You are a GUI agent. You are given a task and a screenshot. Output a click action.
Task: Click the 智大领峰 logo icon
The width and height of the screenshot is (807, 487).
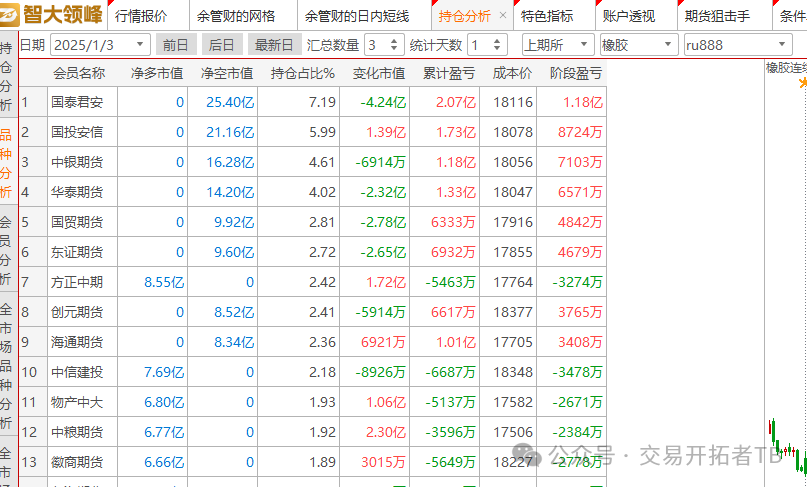tap(10, 15)
